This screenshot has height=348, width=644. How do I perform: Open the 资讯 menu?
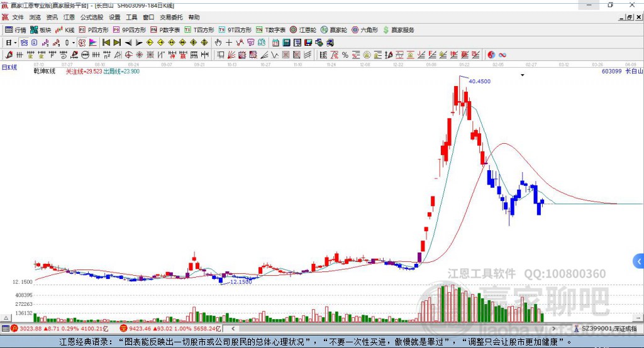point(52,17)
